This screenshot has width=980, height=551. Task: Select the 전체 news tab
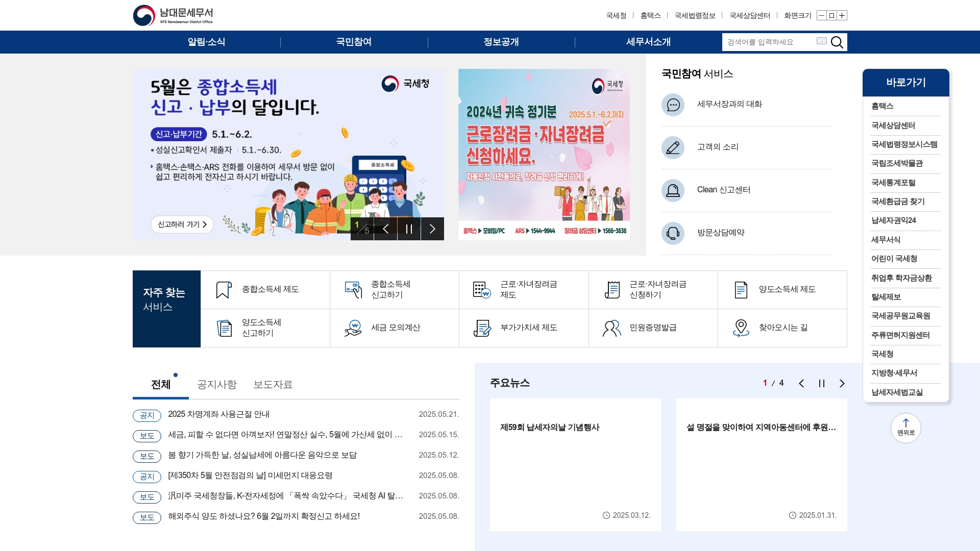(x=161, y=385)
